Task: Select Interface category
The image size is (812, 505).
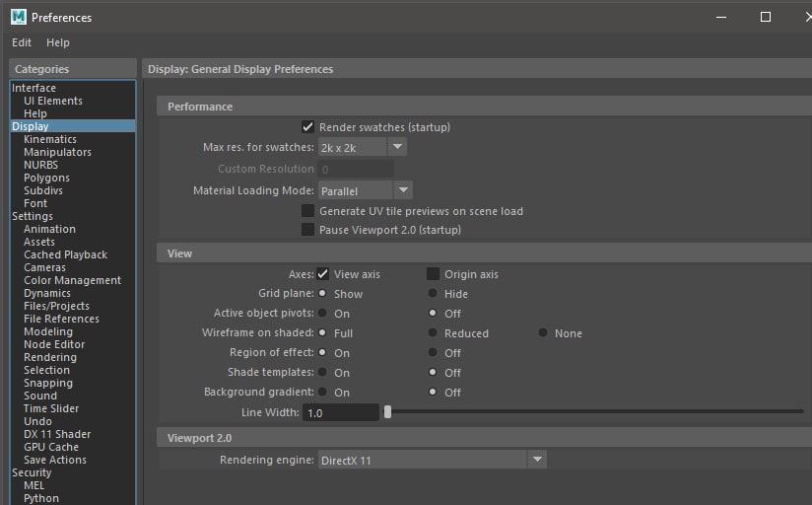Action: tap(73, 88)
